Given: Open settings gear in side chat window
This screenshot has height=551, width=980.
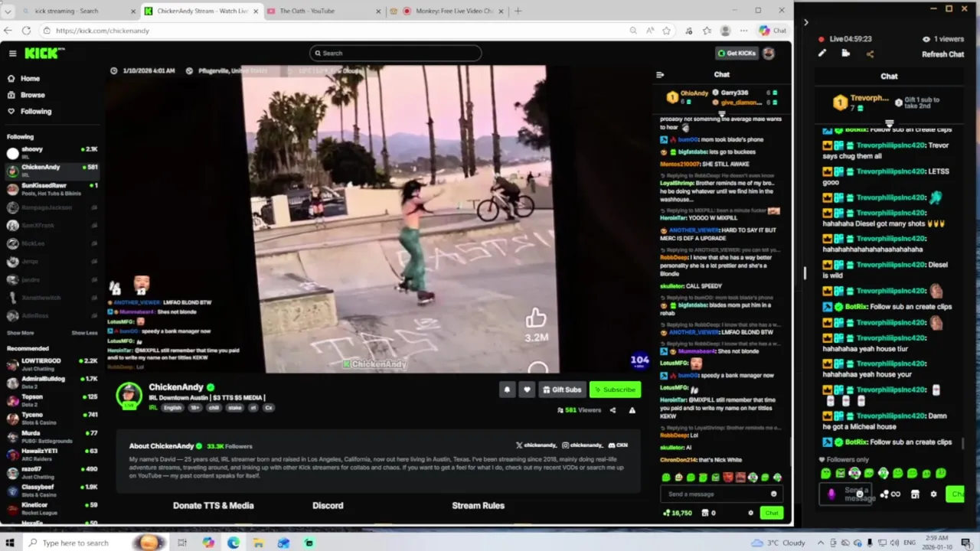Looking at the screenshot, I should click(933, 494).
